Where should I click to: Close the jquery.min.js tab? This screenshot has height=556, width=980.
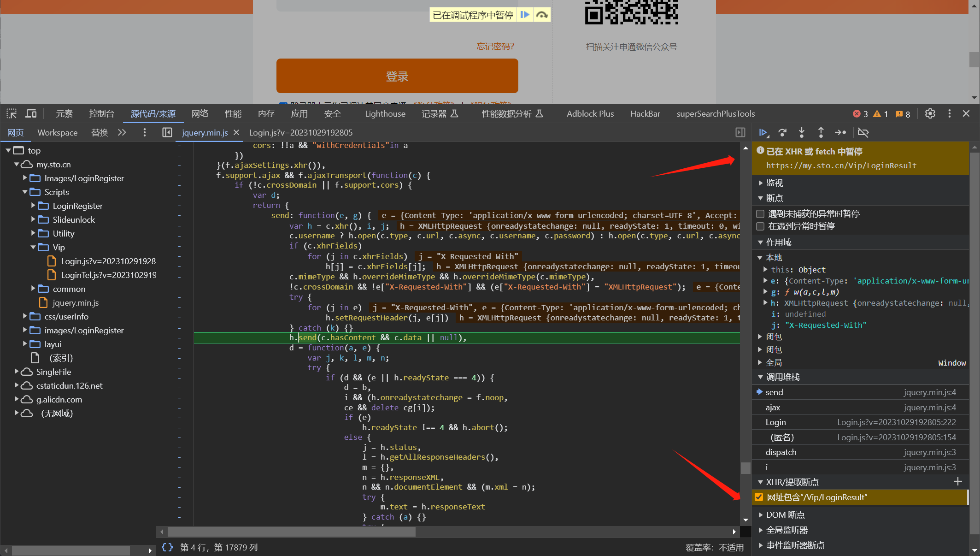(236, 133)
